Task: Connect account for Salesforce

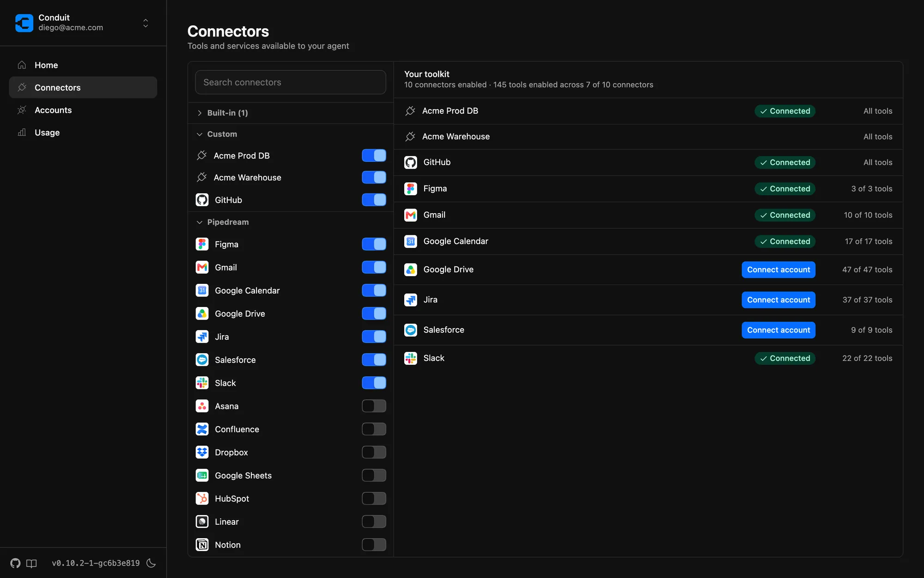Action: pyautogui.click(x=778, y=330)
